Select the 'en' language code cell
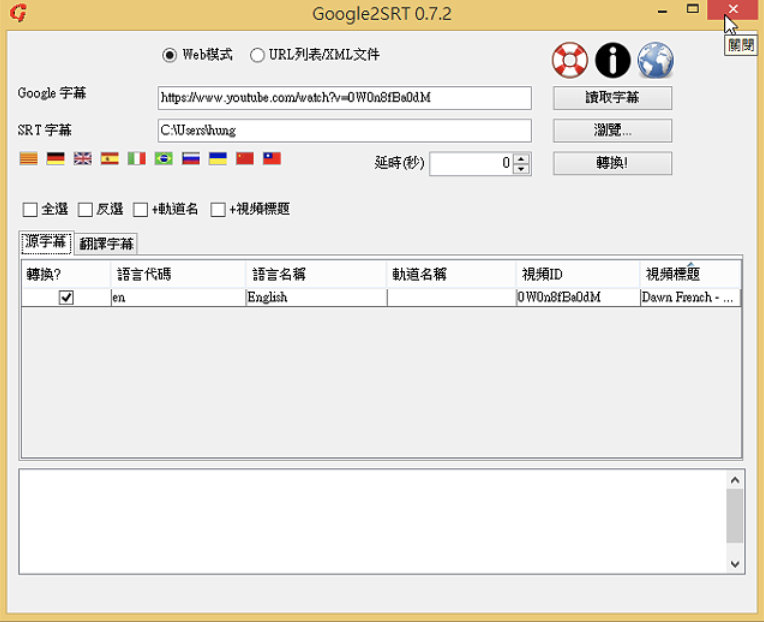The image size is (764, 622). 178,297
